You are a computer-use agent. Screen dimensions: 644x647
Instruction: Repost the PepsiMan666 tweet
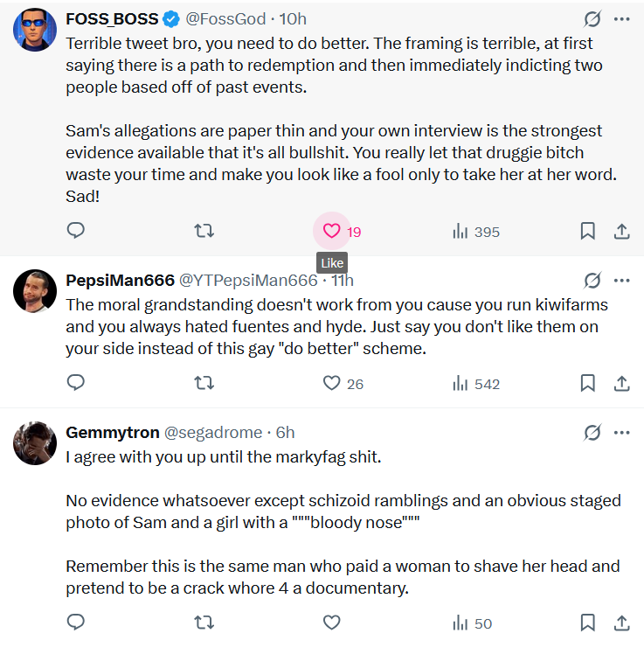(204, 383)
